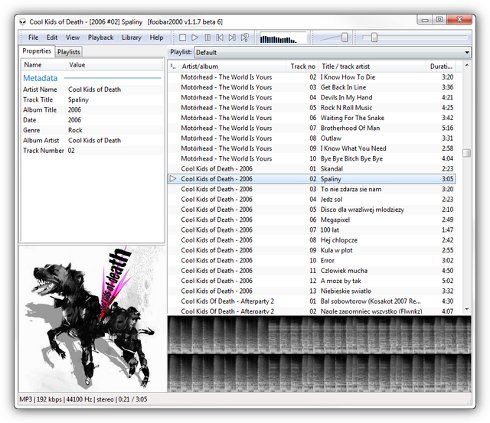The height and width of the screenshot is (423, 490).
Task: Click the spectrum visualisation in the toolbar
Action: coord(283,38)
